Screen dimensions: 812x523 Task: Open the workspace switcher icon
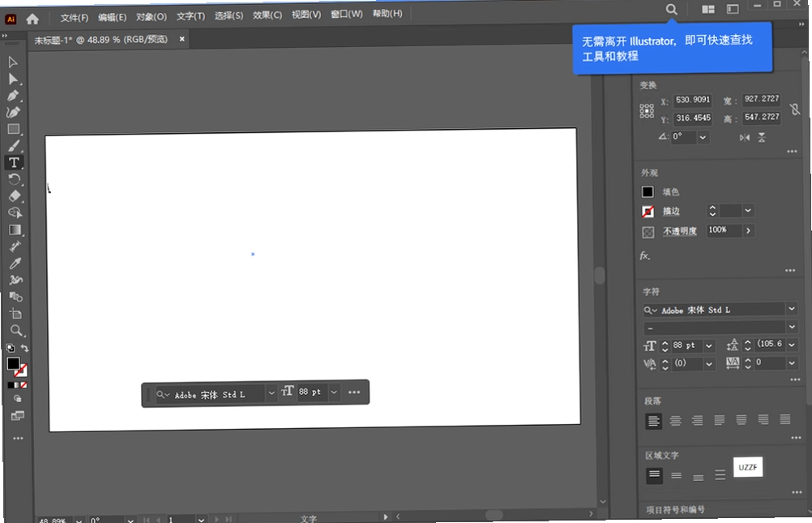point(733,9)
